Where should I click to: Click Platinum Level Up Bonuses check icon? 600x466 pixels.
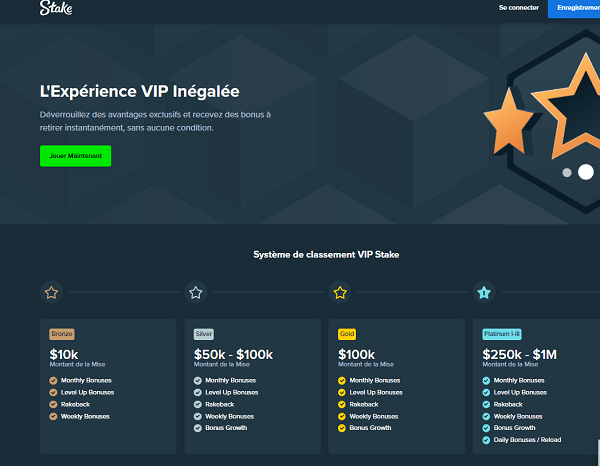click(x=486, y=393)
